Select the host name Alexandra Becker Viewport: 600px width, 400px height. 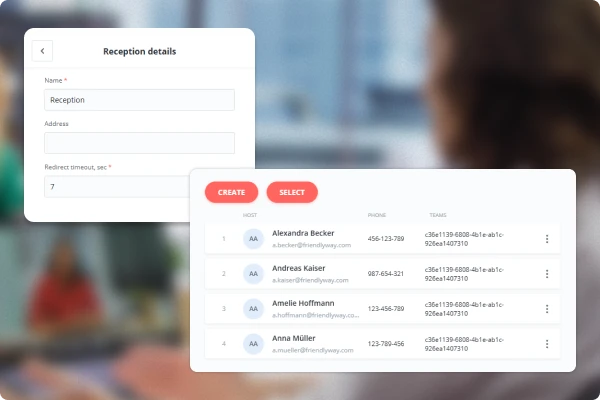303,233
